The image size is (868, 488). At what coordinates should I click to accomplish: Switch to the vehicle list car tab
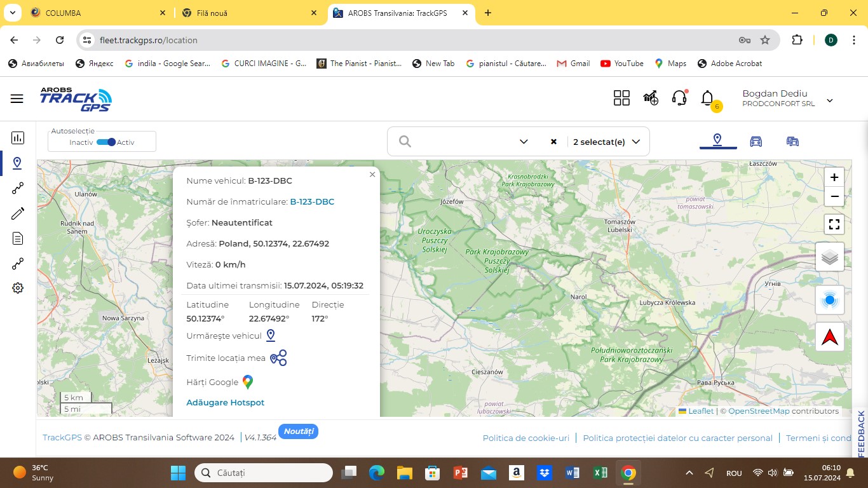coord(756,141)
